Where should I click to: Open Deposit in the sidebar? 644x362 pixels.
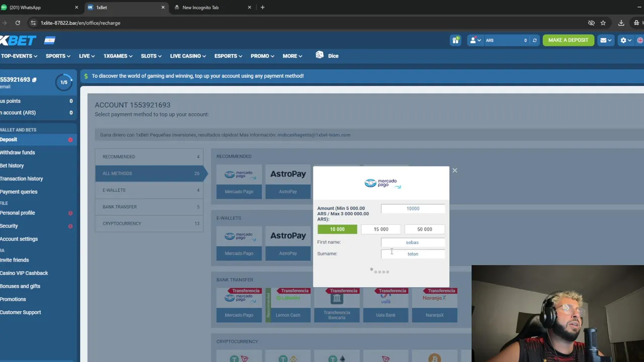point(38,140)
